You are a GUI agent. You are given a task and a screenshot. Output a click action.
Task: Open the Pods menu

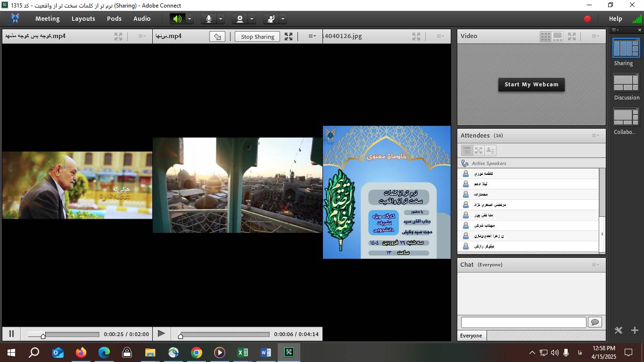114,19
